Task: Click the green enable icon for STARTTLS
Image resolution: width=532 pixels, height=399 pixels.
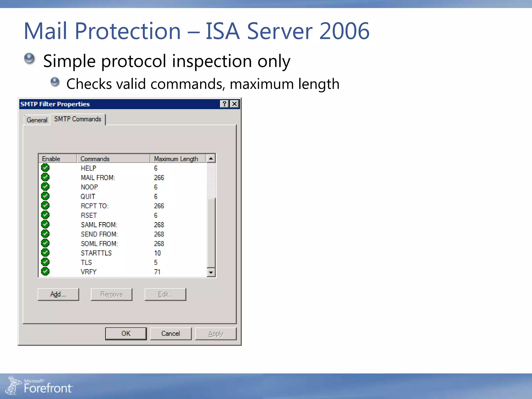Action: click(x=45, y=252)
